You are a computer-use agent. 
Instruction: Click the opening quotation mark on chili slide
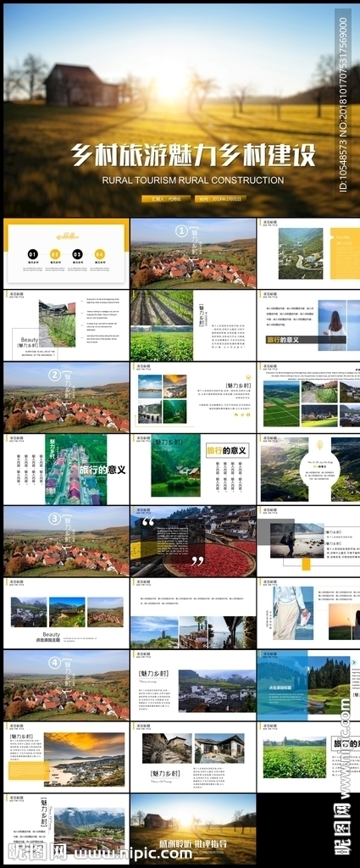pyautogui.click(x=148, y=522)
